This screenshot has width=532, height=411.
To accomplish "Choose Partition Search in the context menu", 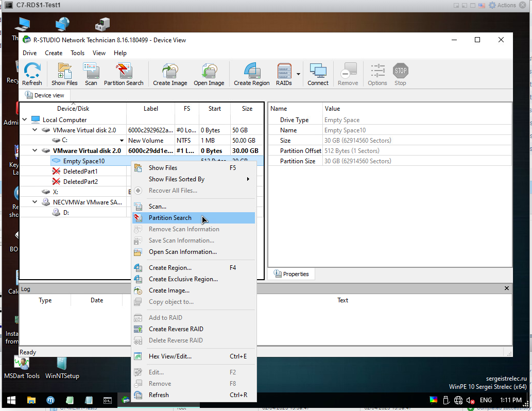I will pyautogui.click(x=170, y=218).
